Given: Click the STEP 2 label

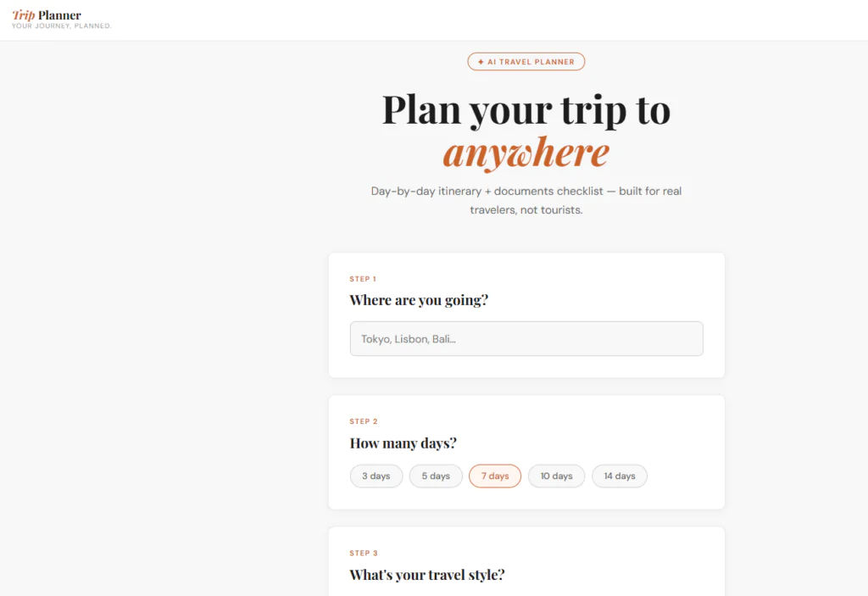Looking at the screenshot, I should tap(364, 421).
